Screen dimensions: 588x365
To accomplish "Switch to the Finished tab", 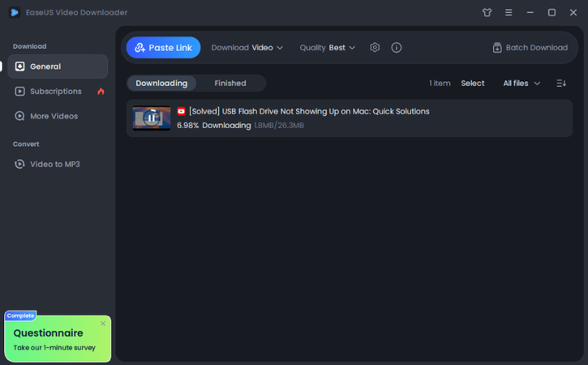I will 230,84.
